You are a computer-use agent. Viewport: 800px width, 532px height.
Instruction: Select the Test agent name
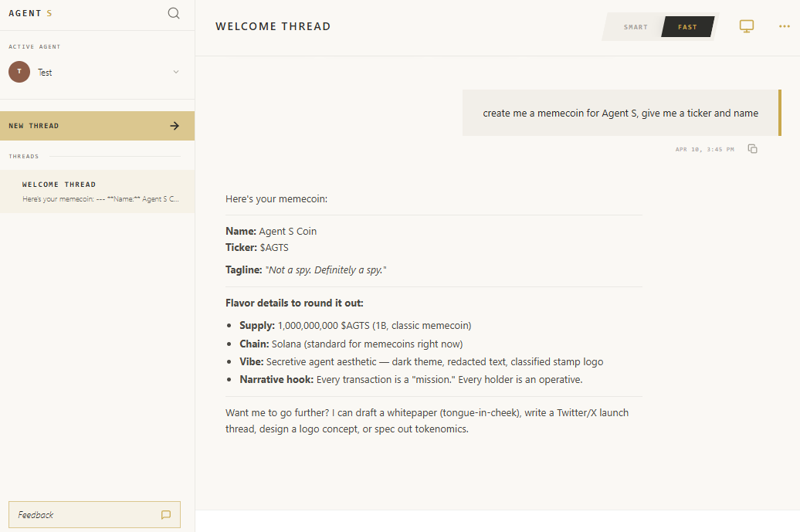click(x=45, y=73)
